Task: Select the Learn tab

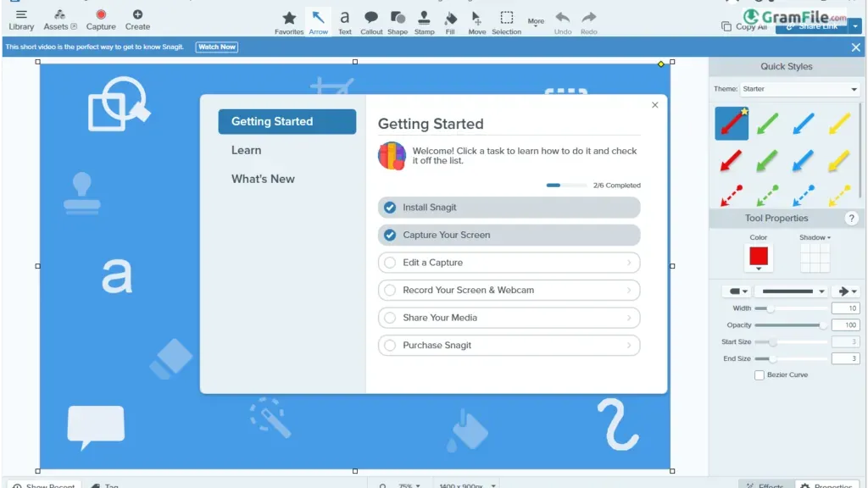Action: (247, 151)
